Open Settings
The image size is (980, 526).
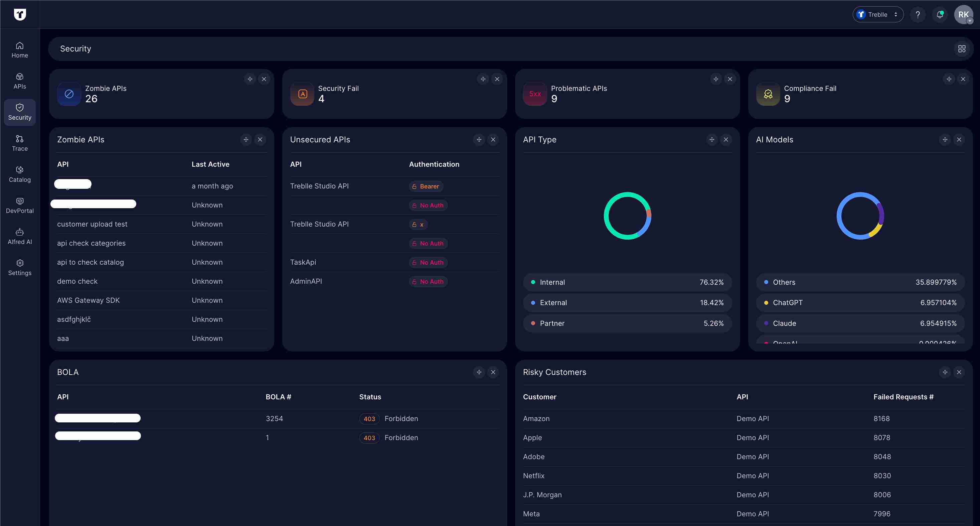[19, 267]
